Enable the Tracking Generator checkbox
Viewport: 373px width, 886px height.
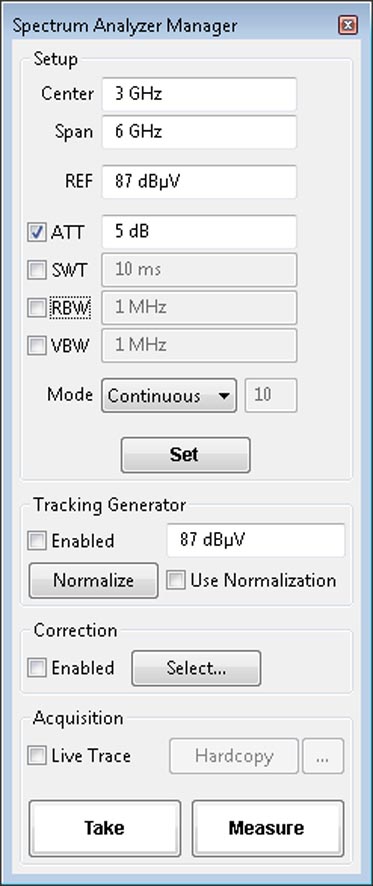coord(37,541)
